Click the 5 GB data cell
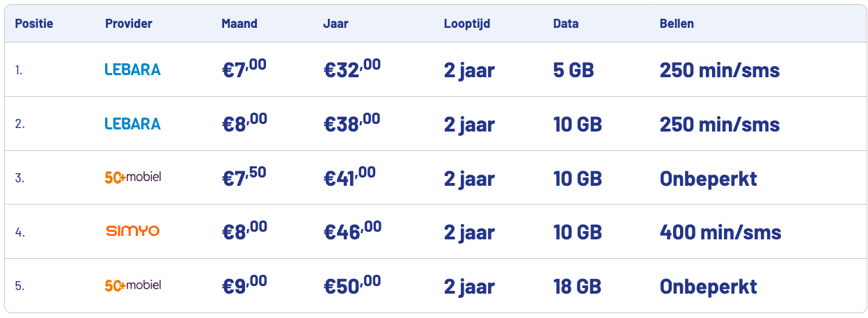 pyautogui.click(x=574, y=70)
